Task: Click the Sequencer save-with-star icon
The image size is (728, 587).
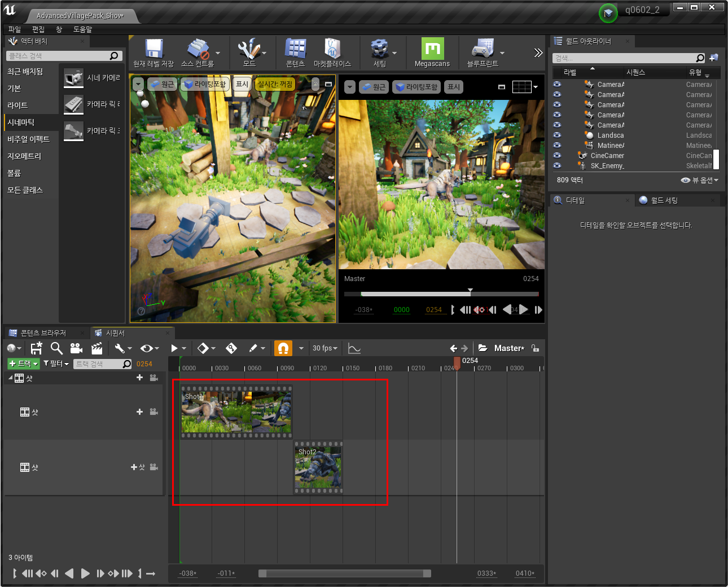Action: [x=37, y=348]
